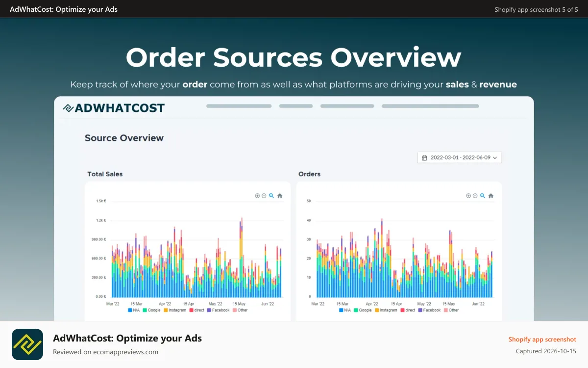Reset zoom with the home icon on Total Sales chart
Screen dimensions: 588x368
tap(280, 196)
